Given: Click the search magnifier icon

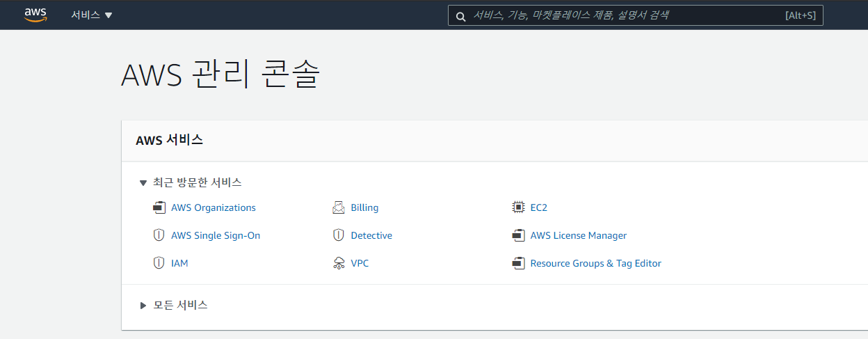Looking at the screenshot, I should click(460, 16).
